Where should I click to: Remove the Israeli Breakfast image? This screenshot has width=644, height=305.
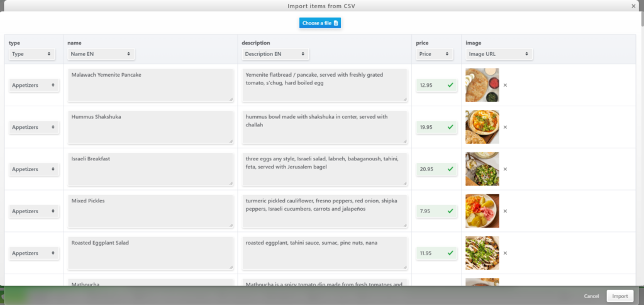(505, 169)
